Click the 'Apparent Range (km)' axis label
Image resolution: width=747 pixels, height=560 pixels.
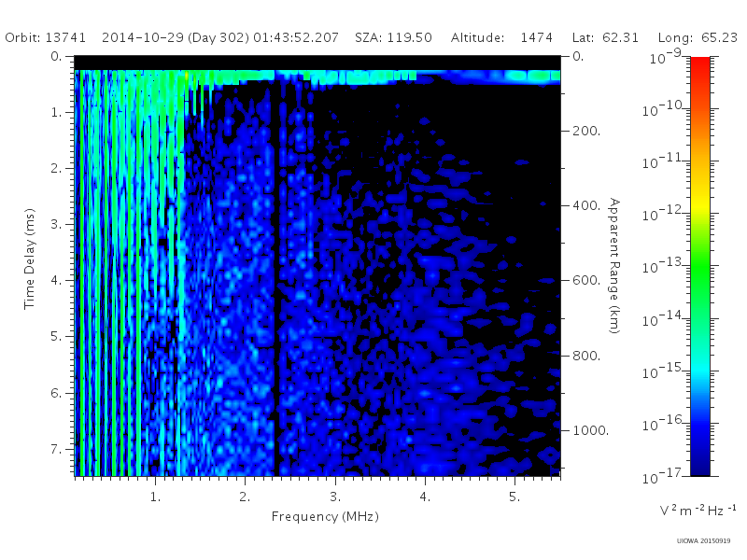click(x=614, y=266)
